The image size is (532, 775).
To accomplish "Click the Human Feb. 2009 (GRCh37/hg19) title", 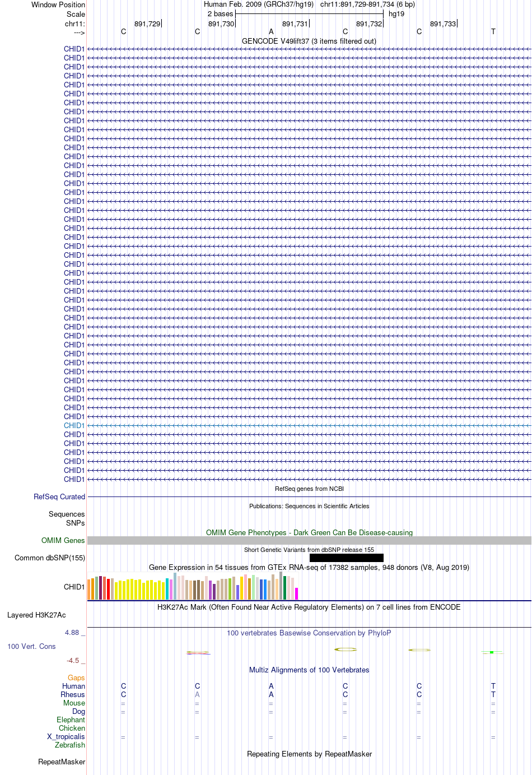I will 259,4.
